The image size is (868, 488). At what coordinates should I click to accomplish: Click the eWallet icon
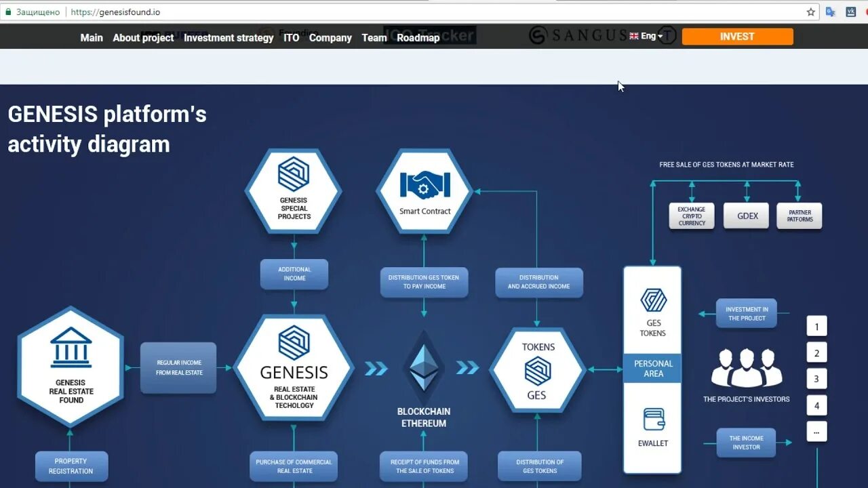point(654,420)
